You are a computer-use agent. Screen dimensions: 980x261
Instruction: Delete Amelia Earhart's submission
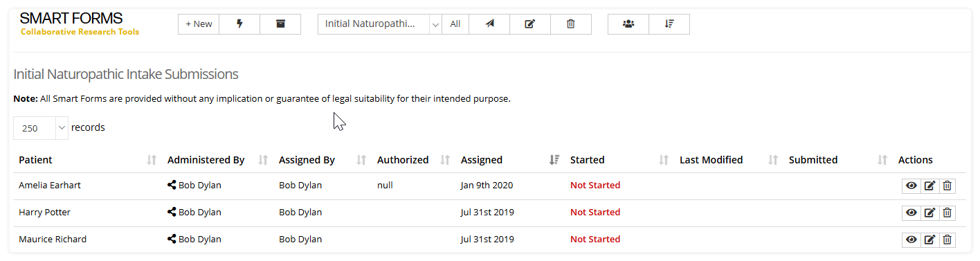(x=947, y=186)
